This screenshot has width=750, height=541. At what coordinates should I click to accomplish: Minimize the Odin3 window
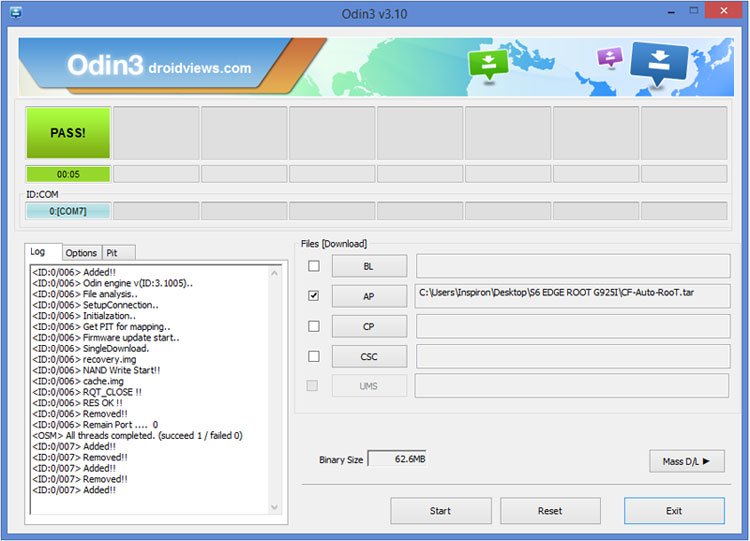(x=672, y=11)
